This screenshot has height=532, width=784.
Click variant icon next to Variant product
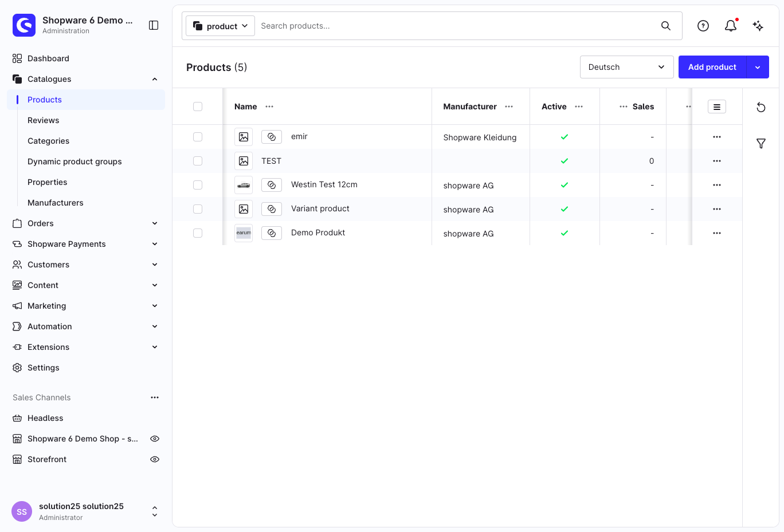[272, 209]
